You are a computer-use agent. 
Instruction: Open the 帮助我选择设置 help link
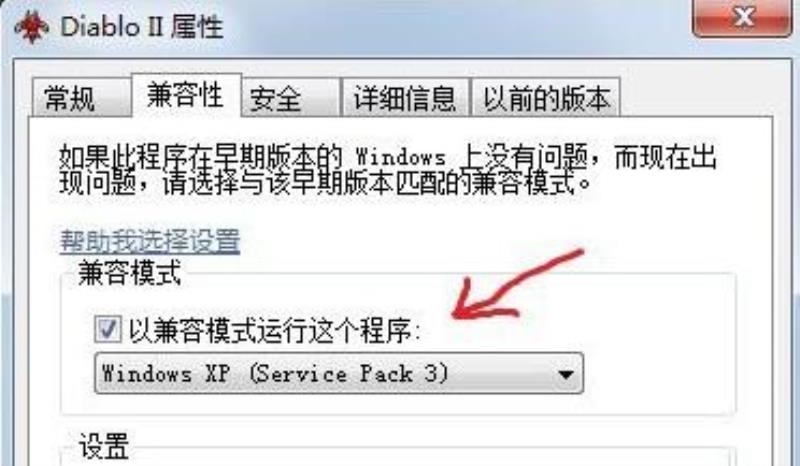(x=150, y=240)
